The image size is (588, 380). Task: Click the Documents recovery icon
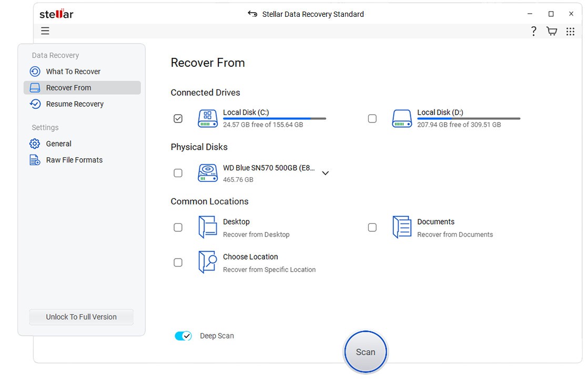pyautogui.click(x=402, y=227)
